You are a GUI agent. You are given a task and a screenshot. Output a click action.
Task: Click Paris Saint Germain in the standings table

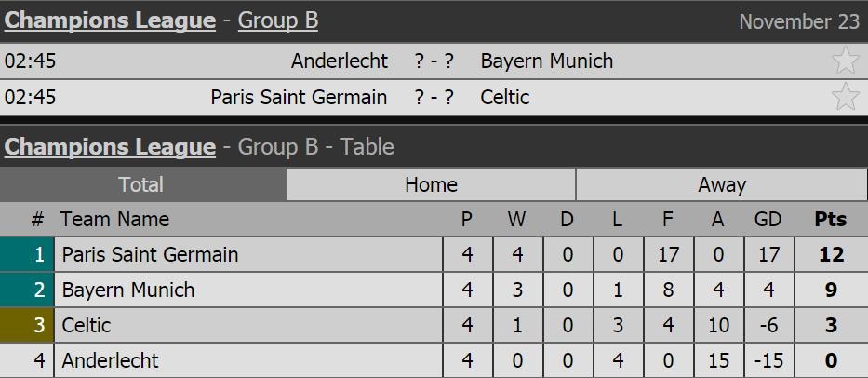(150, 254)
